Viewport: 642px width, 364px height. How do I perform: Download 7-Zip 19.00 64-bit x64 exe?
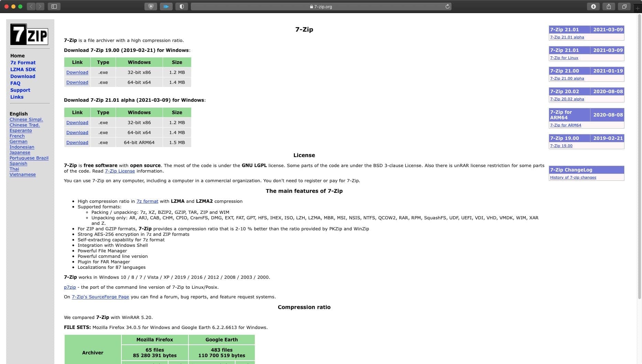click(77, 82)
